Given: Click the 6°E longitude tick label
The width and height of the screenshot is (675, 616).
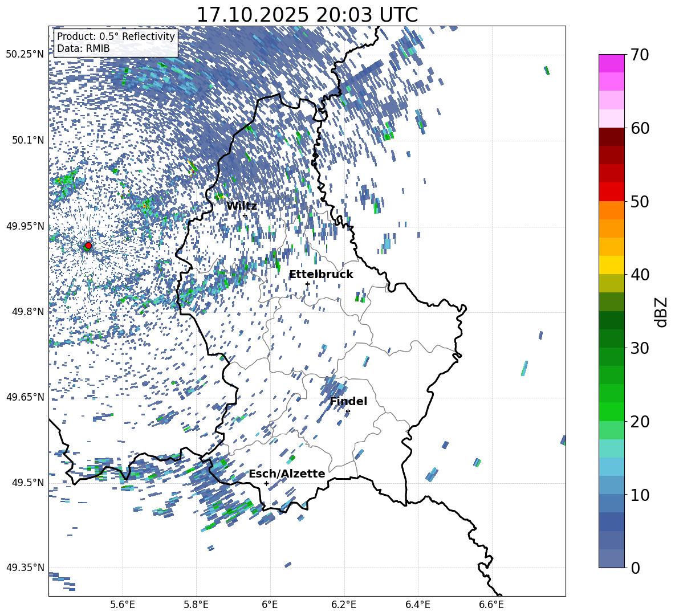Looking at the screenshot, I should tap(270, 605).
